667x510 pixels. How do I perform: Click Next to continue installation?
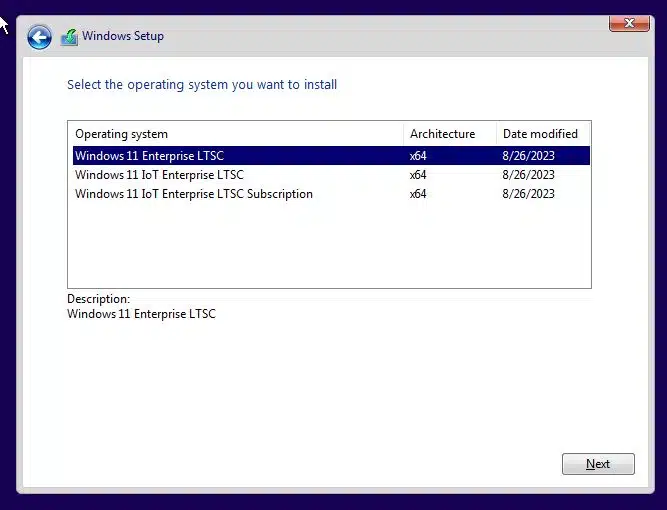(598, 464)
